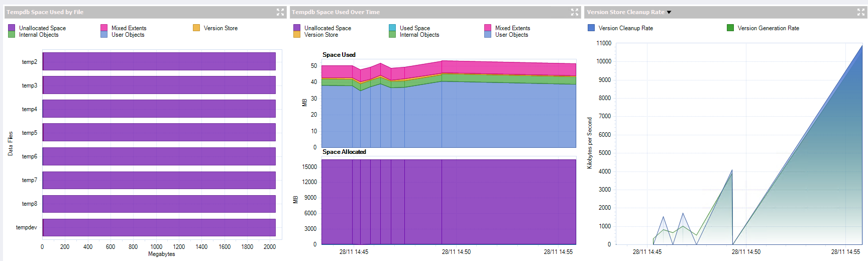Toggle Version Store swatch in Space Used by File legend
The image size is (868, 261).
coord(196,28)
